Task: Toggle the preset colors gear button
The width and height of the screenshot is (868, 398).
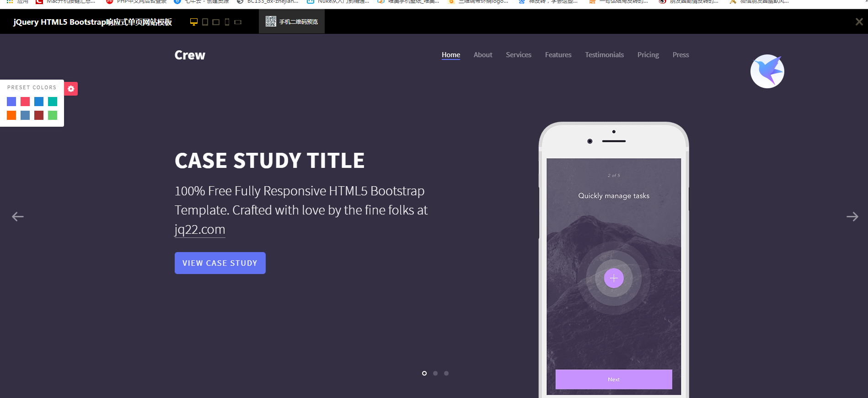Action: (x=71, y=89)
